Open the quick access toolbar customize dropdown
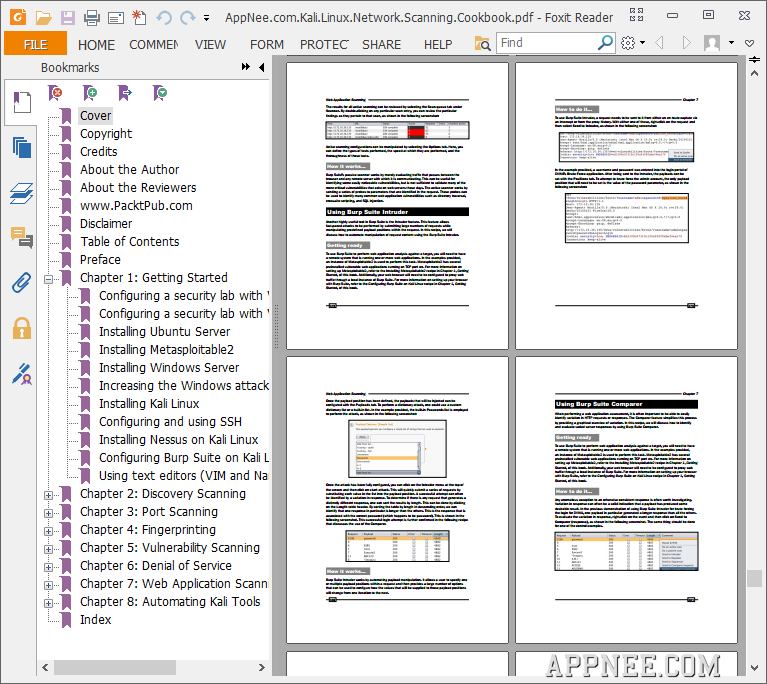 click(206, 19)
